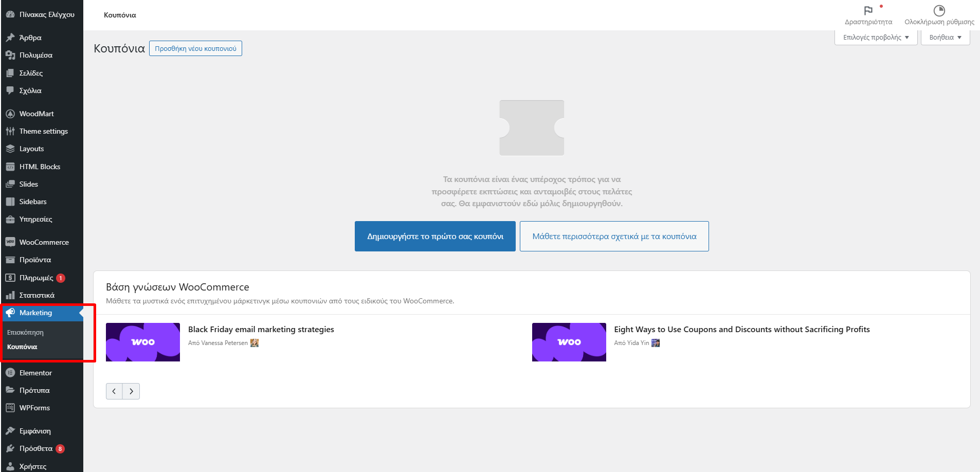Click Μάθετε περισσότερα σχετικά με τα κουπόνια
The height and width of the screenshot is (472, 980).
614,237
